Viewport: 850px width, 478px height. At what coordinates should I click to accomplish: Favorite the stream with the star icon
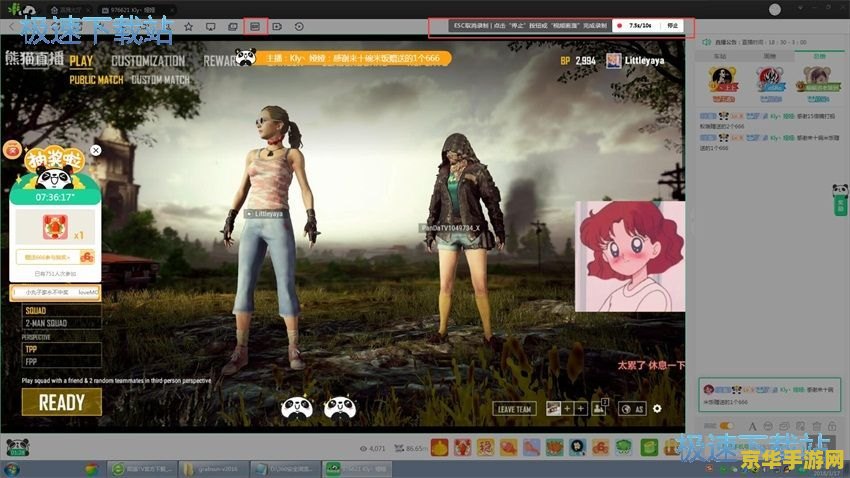pyautogui.click(x=188, y=26)
